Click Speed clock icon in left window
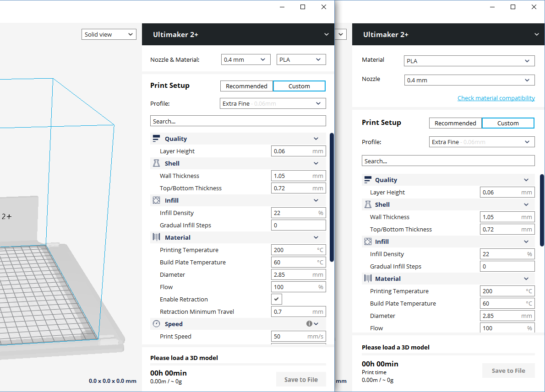The width and height of the screenshot is (545, 392). [x=157, y=323]
